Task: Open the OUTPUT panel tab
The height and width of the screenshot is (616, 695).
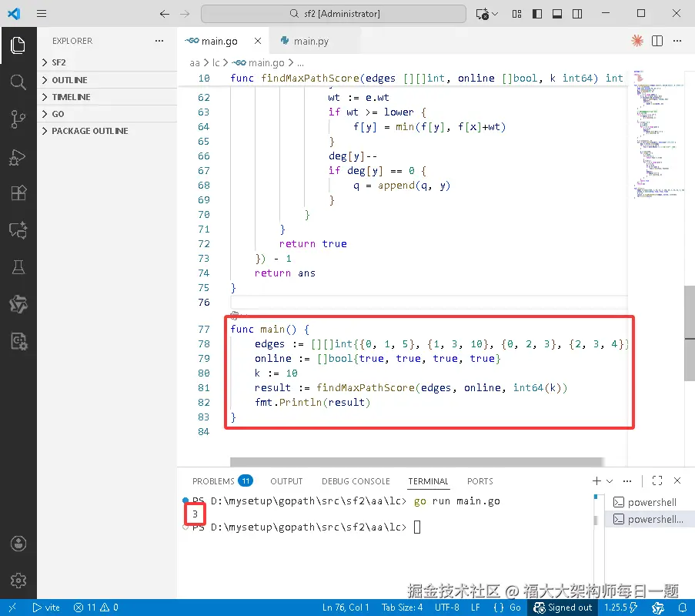Action: click(286, 481)
